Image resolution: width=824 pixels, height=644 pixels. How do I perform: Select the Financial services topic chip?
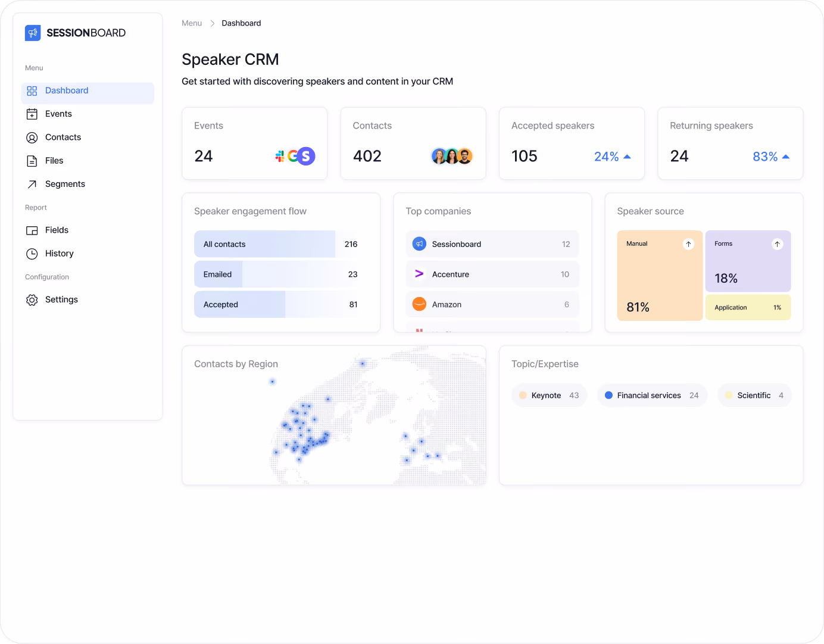[652, 395]
